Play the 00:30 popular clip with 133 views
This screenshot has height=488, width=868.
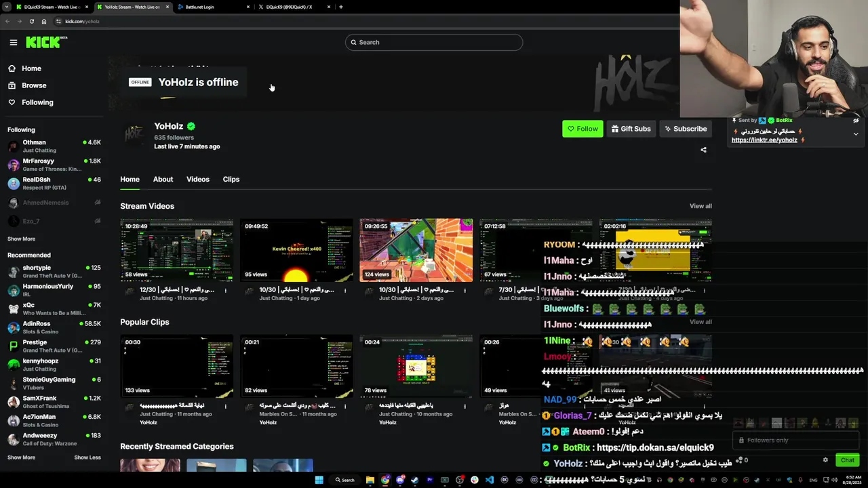tap(176, 366)
